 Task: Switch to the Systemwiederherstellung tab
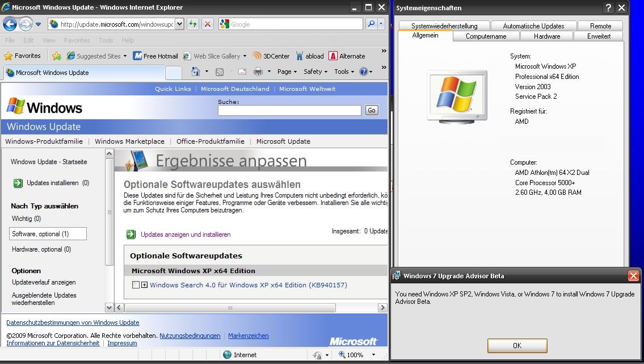(x=444, y=26)
